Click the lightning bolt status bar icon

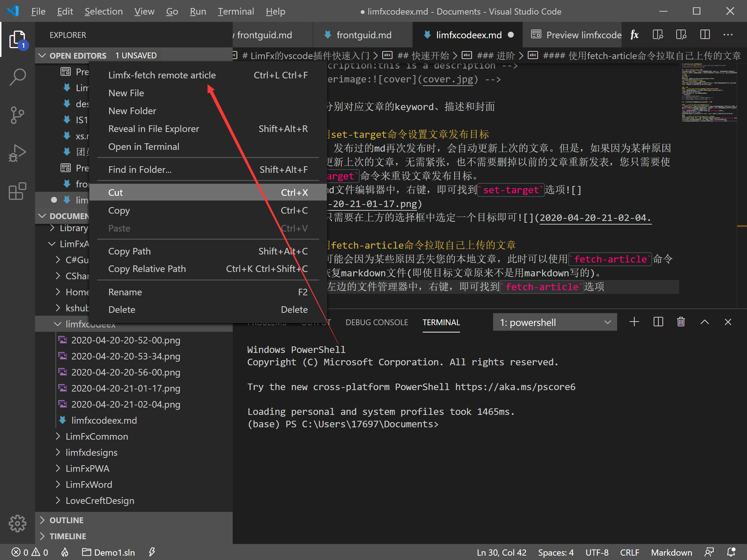click(152, 552)
